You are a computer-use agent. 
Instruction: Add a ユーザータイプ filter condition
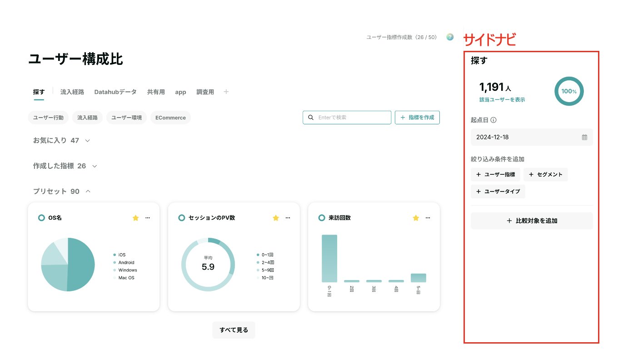coord(498,192)
